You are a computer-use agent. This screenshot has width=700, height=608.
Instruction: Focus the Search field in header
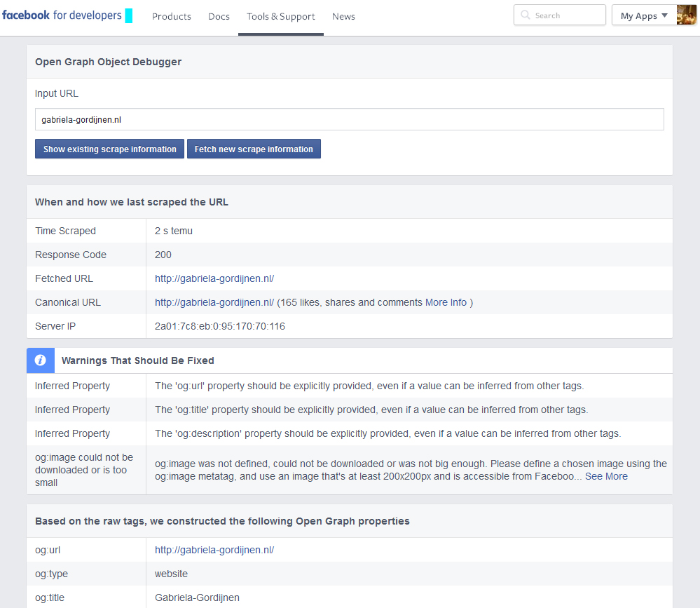click(x=560, y=15)
